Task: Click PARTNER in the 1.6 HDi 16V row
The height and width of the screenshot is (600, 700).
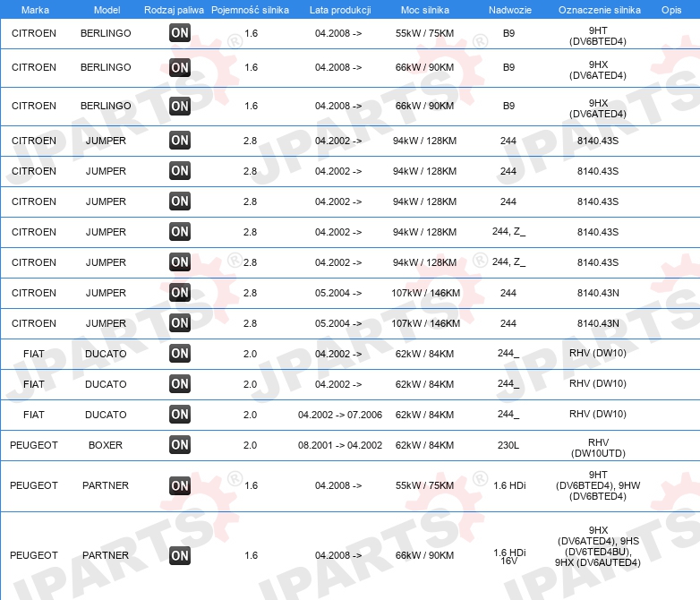Action: (106, 555)
